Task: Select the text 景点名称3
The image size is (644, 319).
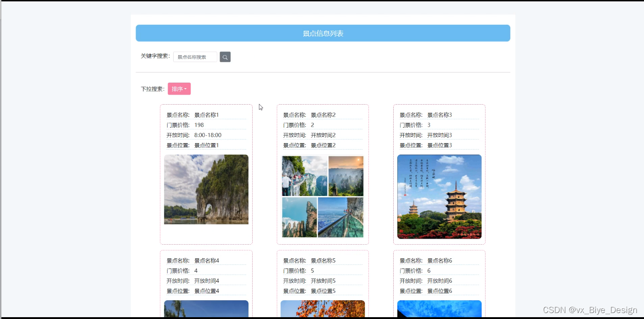Action: point(440,115)
